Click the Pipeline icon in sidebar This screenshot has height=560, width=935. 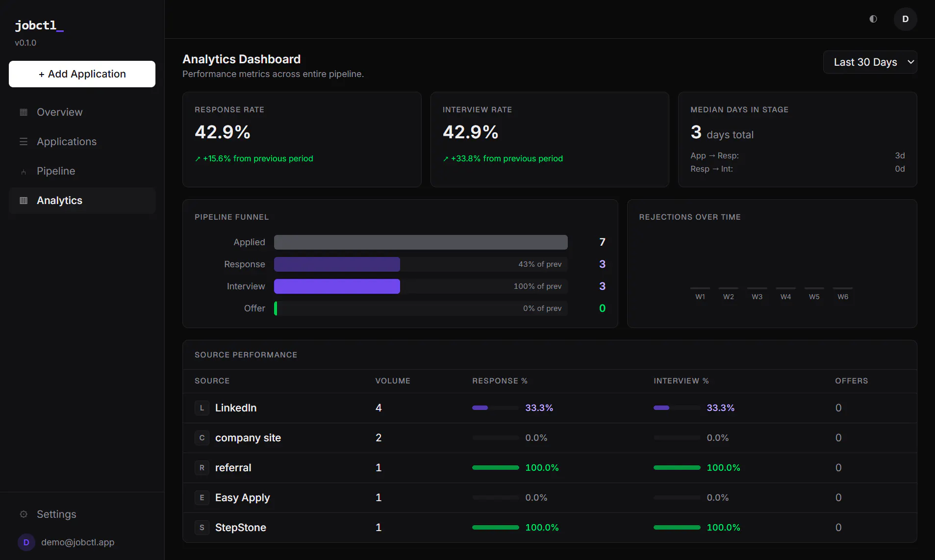pyautogui.click(x=24, y=172)
